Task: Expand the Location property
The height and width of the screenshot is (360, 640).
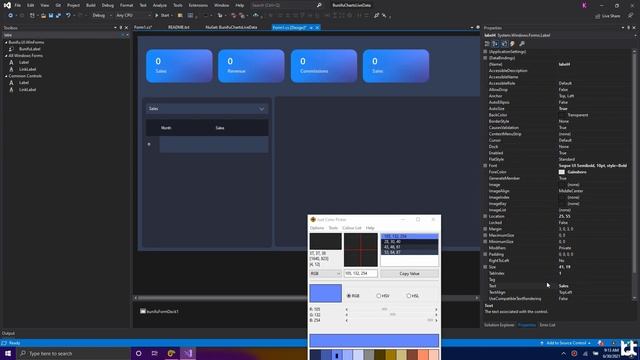Action: pos(485,216)
